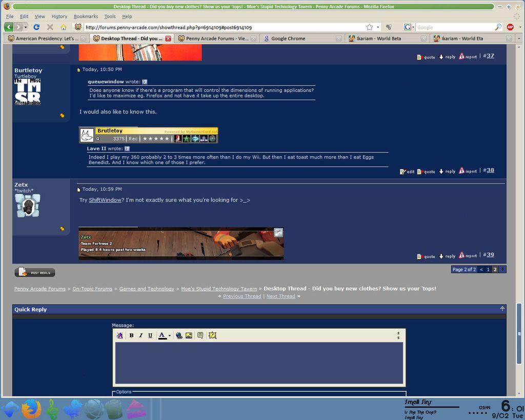Screen dimensions: 525x420
Task: Toggle underline formatting in Quick Reply
Action: point(150,335)
